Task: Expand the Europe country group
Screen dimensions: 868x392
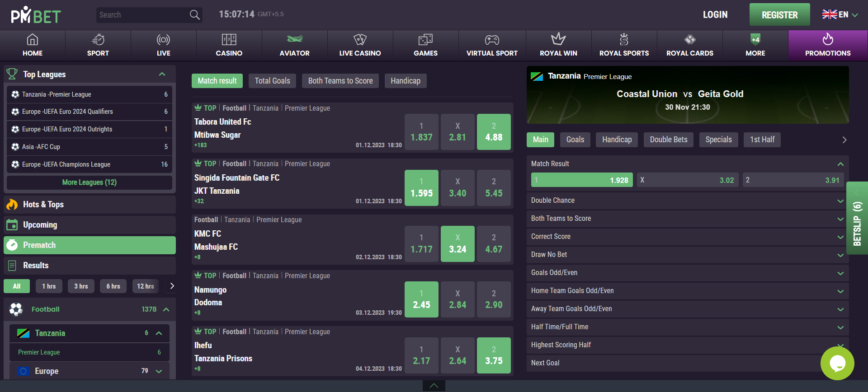Action: [159, 371]
